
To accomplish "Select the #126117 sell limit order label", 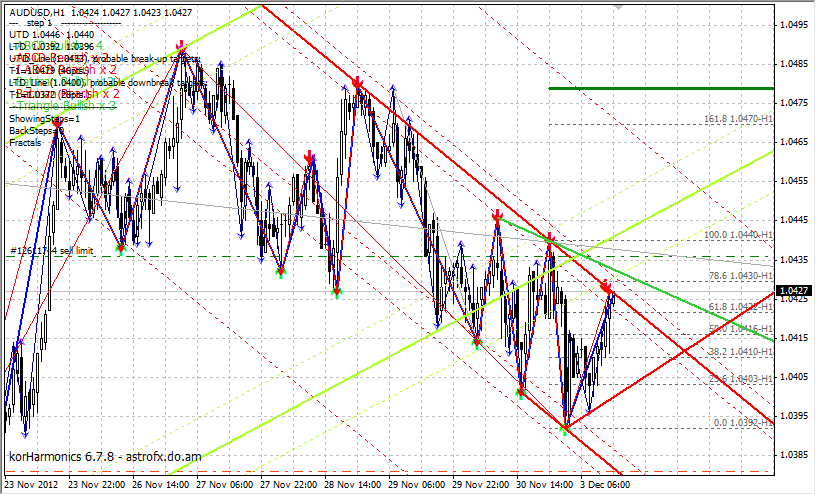I will pyautogui.click(x=52, y=251).
